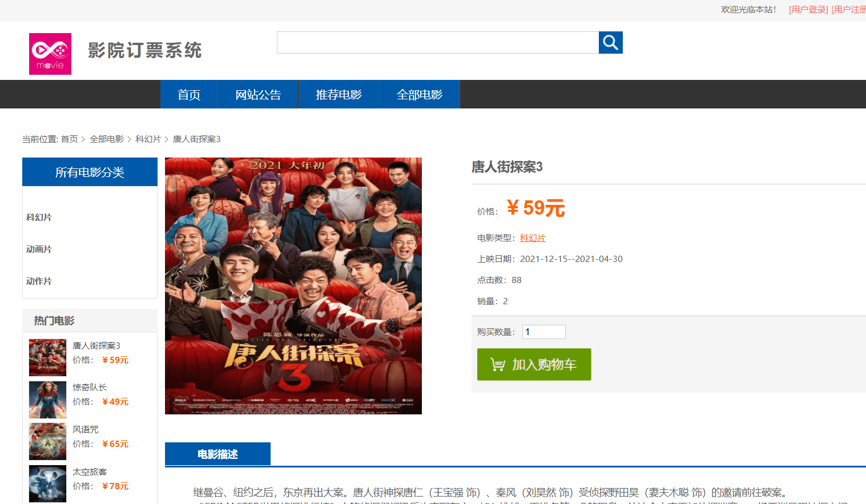Go to 首页 in navigation bar

(x=189, y=94)
